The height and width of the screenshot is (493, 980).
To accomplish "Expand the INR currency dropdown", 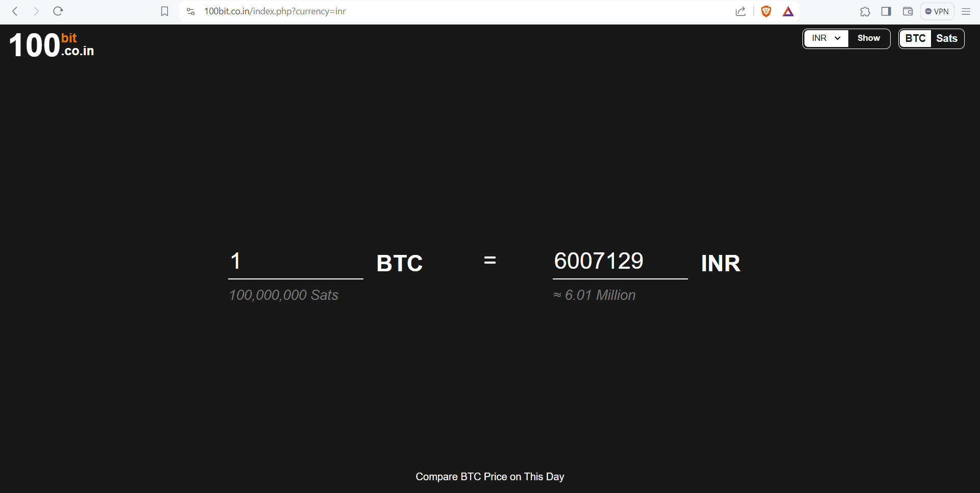I will 826,38.
